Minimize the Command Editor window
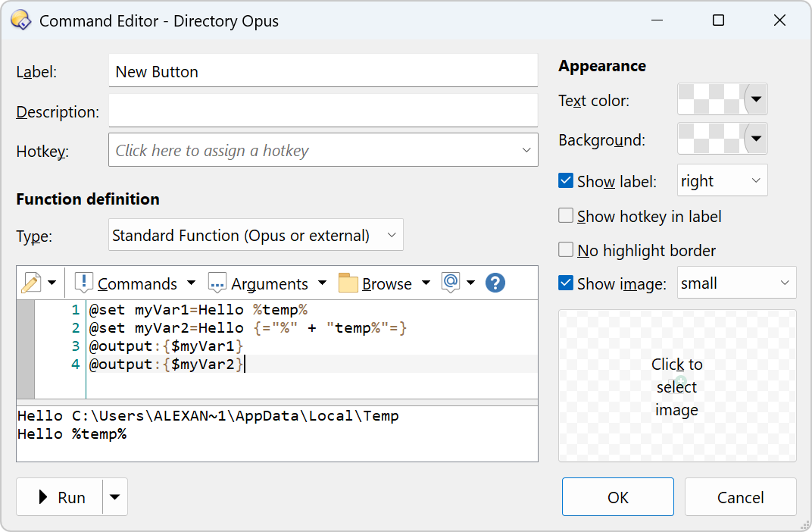This screenshot has width=812, height=532. (657, 20)
